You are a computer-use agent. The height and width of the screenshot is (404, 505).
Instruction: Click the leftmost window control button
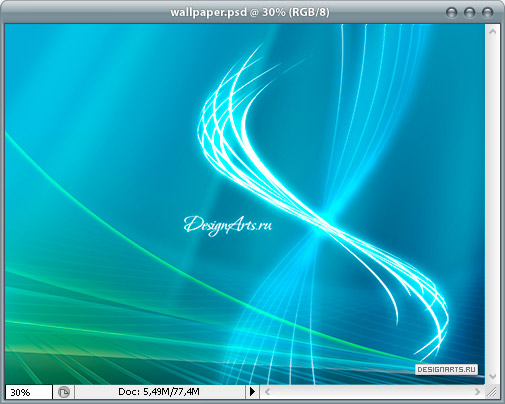pos(451,13)
